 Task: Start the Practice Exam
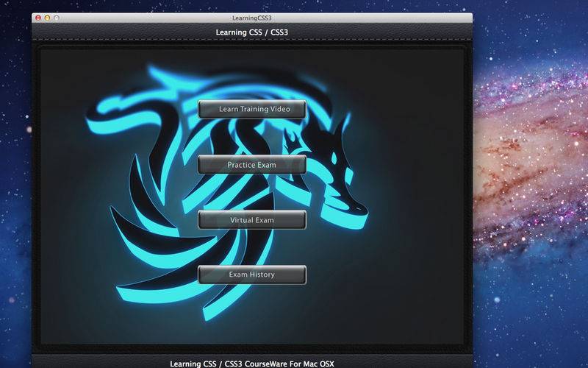(x=252, y=165)
